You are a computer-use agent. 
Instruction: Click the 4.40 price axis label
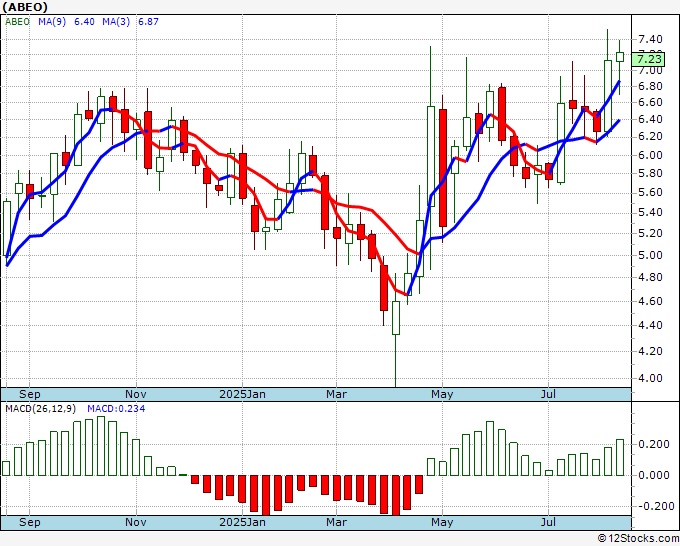click(x=650, y=325)
